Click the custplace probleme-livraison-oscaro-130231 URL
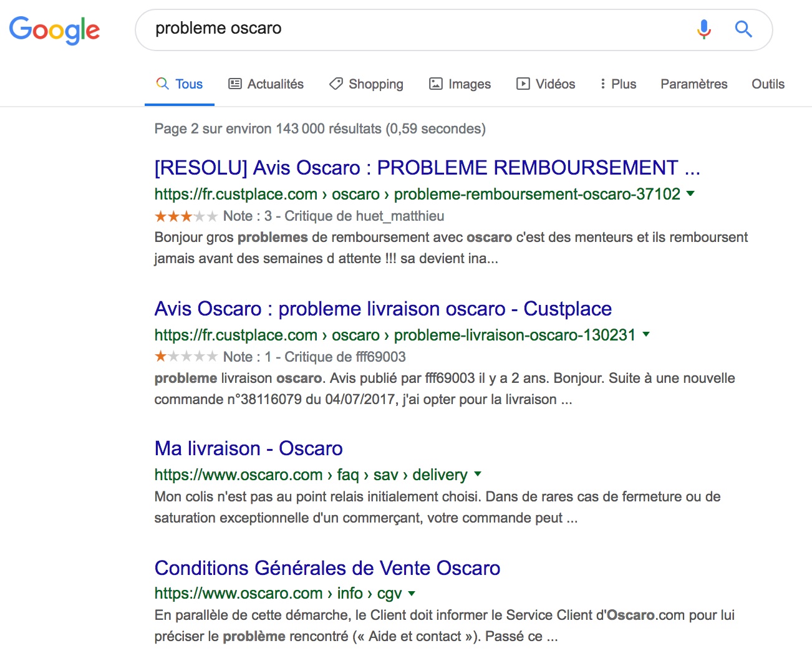Screen dimensions: 812x666 click(395, 335)
